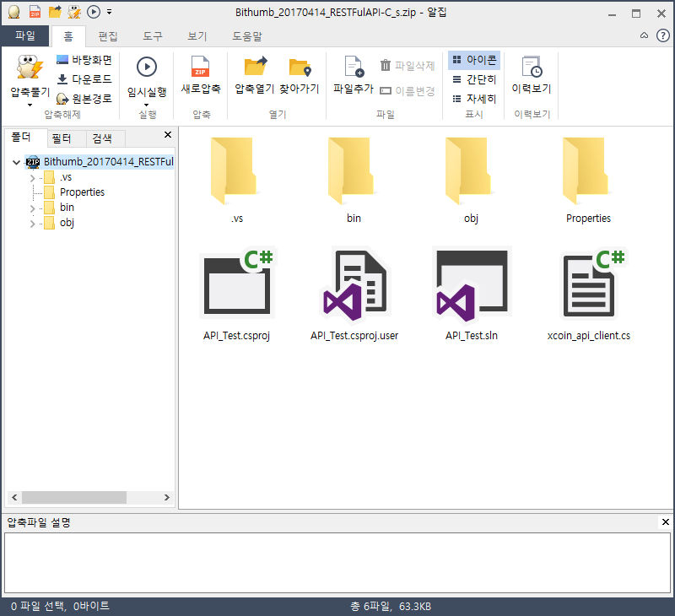Select the .vs folder icon in file view
This screenshot has height=616, width=675.
tap(236, 171)
